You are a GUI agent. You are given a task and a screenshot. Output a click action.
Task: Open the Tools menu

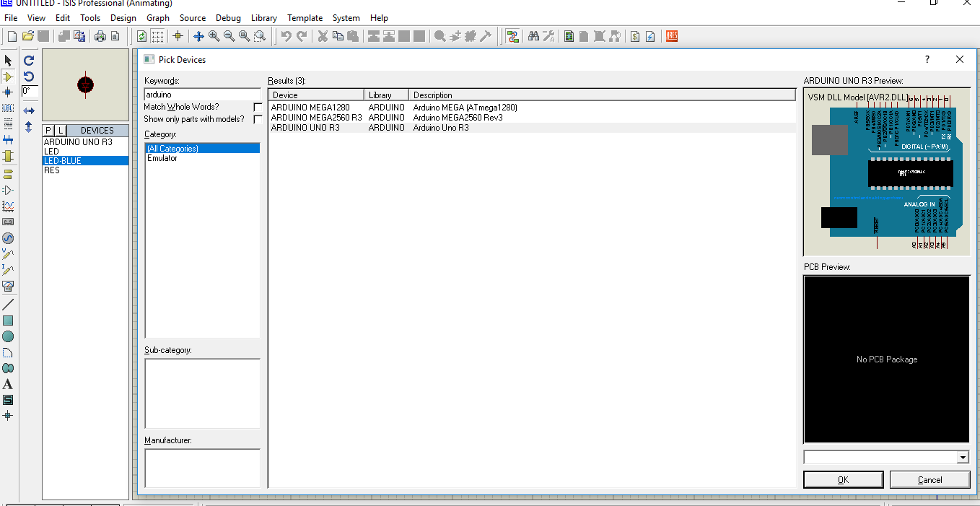pos(90,18)
